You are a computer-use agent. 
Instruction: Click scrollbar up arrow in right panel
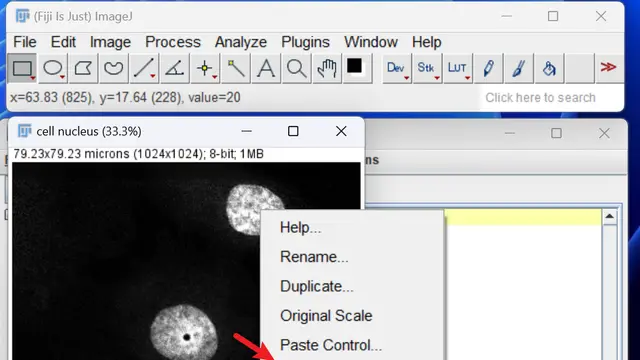coord(610,216)
